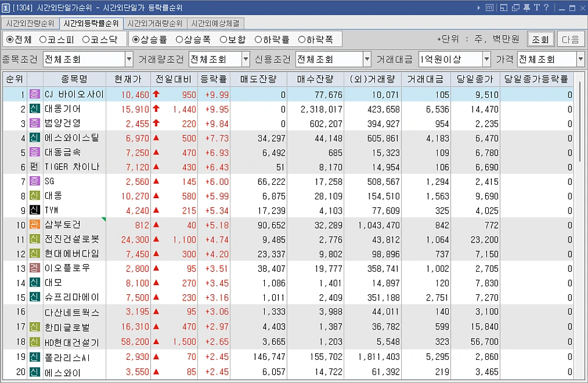
Task: Click the 증 badge next to 대동금속
Action: [35, 152]
